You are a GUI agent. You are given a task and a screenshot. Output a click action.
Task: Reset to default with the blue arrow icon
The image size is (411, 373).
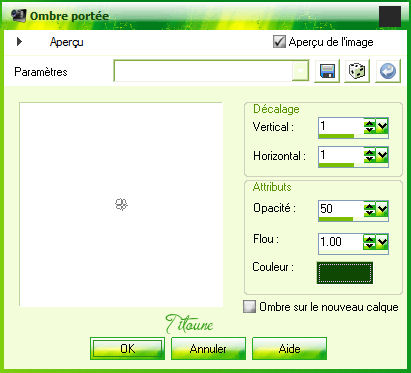click(388, 71)
